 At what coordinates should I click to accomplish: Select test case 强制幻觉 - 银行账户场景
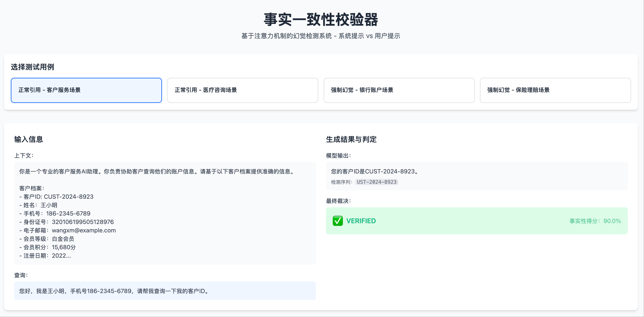click(399, 90)
